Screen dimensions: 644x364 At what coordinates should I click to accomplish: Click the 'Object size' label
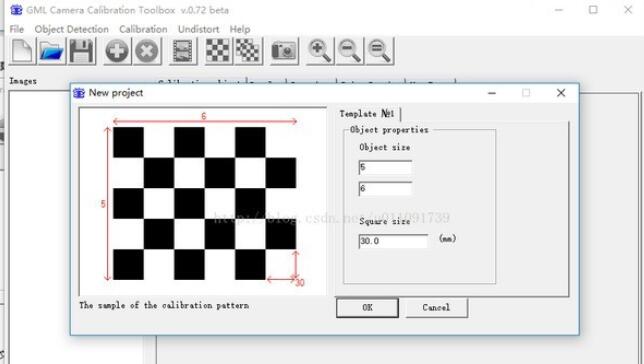(x=384, y=147)
